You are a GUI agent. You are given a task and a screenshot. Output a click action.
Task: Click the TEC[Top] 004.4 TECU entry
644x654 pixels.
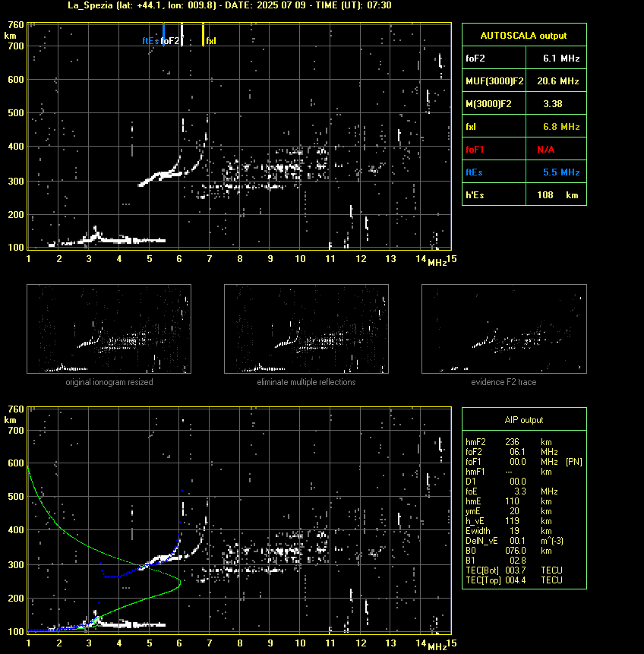pyautogui.click(x=514, y=580)
